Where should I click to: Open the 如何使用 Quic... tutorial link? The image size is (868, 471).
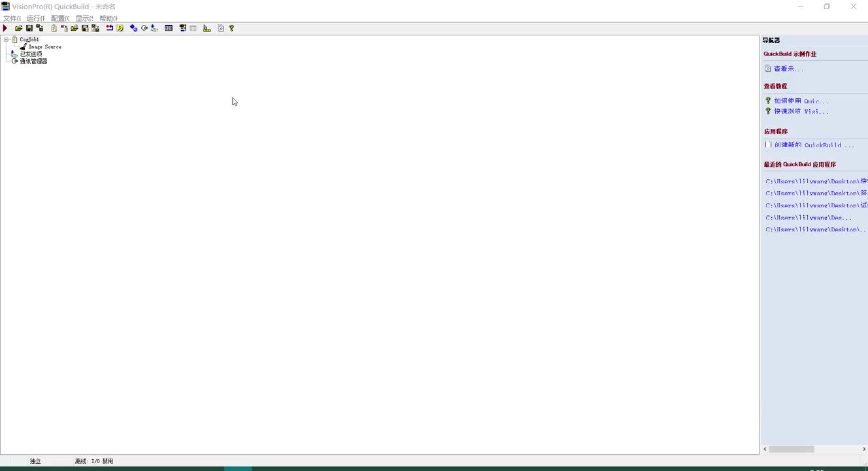pyautogui.click(x=801, y=101)
